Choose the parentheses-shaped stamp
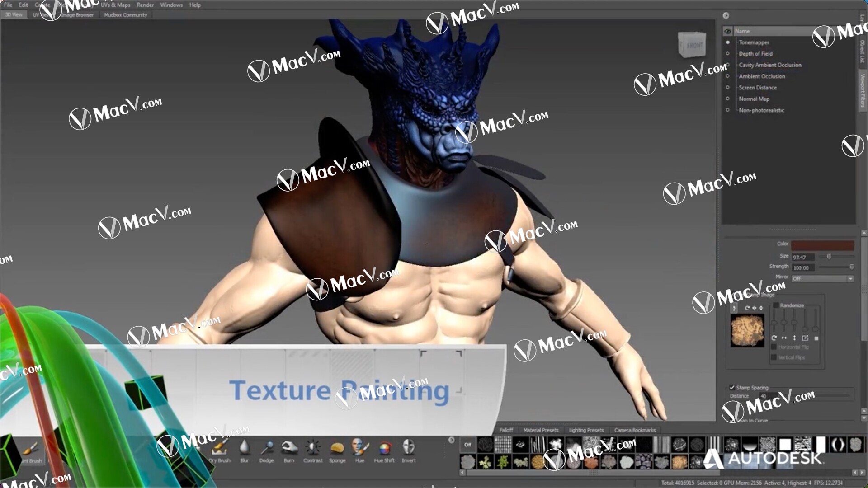 [x=838, y=445]
